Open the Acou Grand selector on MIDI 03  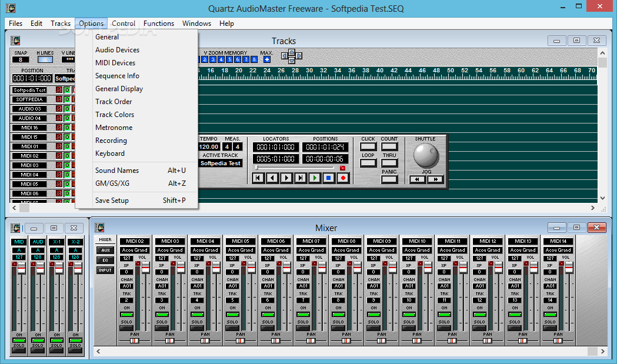tap(170, 250)
